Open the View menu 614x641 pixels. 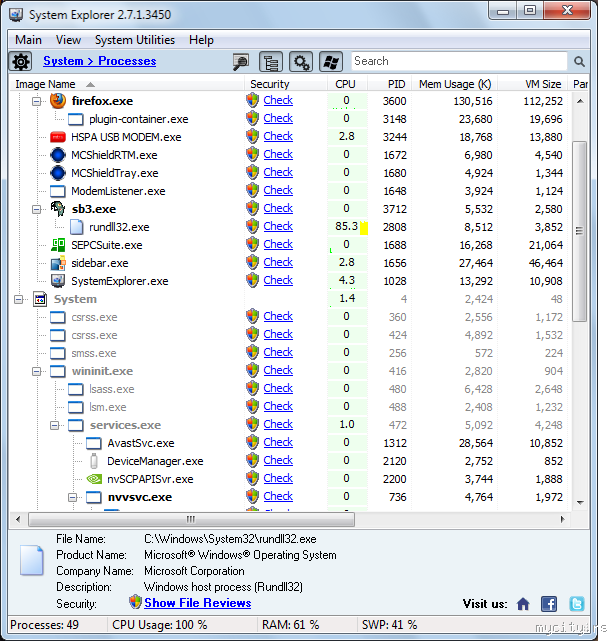(68, 40)
